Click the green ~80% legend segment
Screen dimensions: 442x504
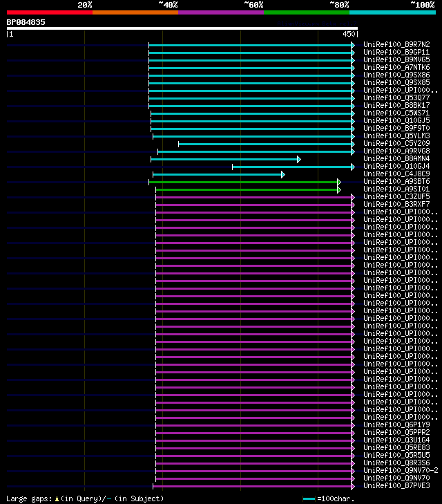pos(307,12)
